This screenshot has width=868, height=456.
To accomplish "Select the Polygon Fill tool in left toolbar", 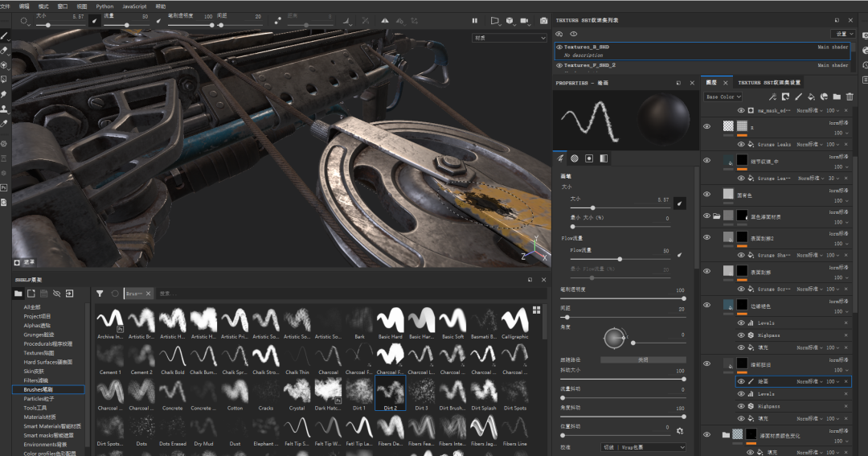I will (5, 80).
